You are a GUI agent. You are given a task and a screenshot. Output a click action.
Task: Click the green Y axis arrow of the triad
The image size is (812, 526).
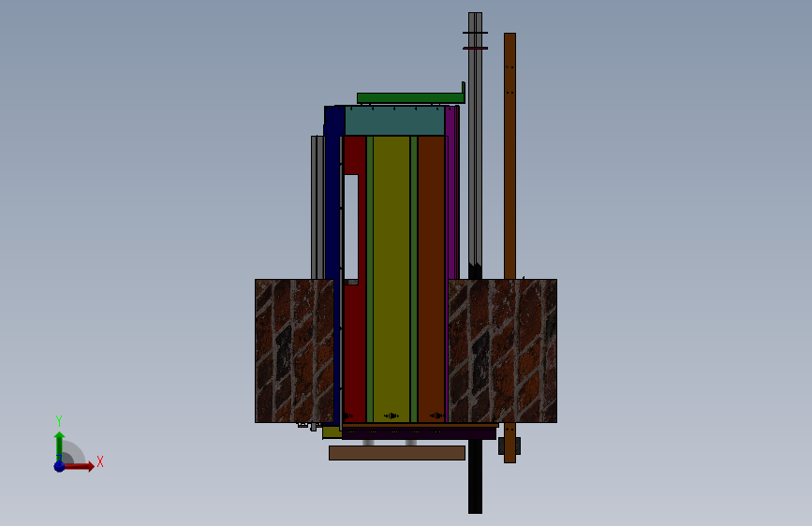click(60, 447)
